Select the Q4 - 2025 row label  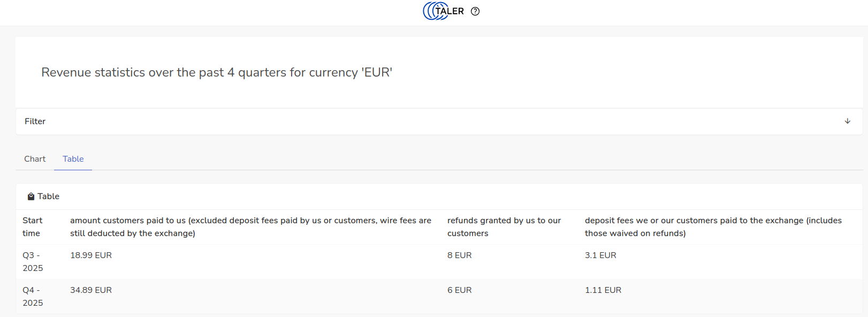click(33, 297)
